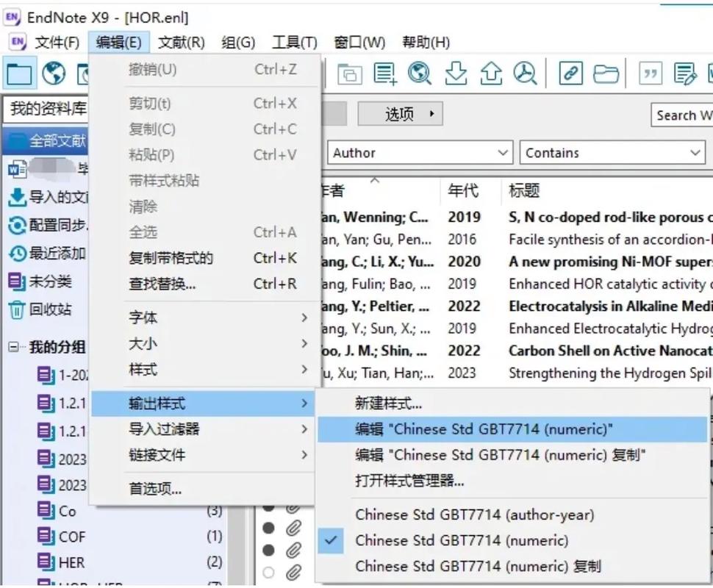
Task: Click the find full text icon
Action: tap(526, 73)
